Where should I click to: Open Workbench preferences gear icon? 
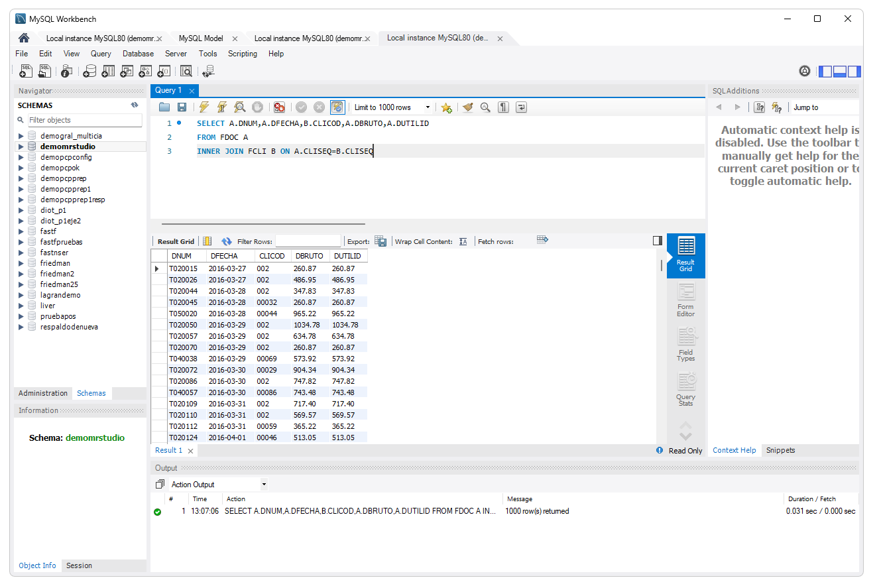click(x=805, y=71)
